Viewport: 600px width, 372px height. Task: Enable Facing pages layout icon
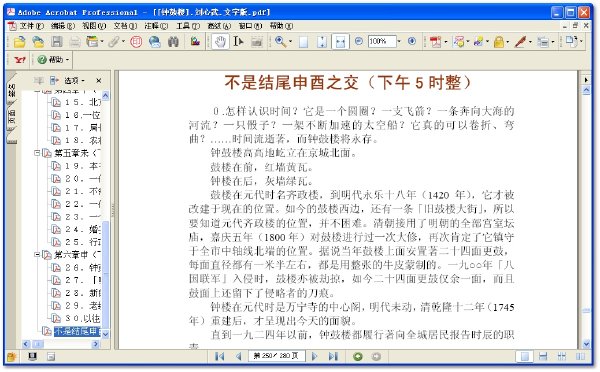[580, 356]
